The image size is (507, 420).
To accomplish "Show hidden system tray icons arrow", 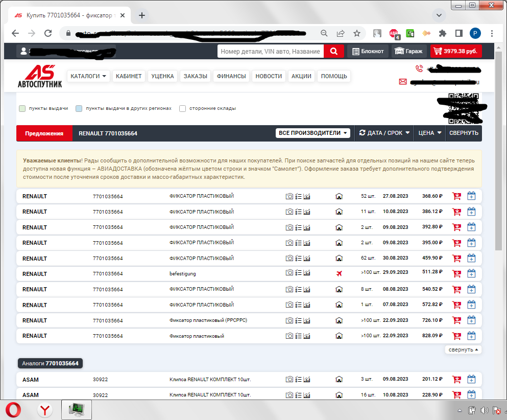I will pos(460,411).
